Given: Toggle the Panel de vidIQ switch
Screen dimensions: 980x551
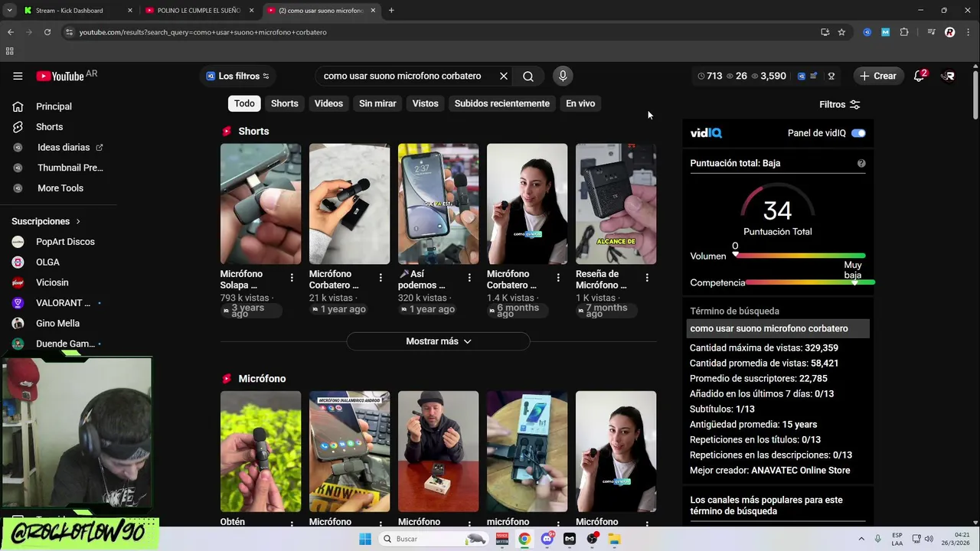Looking at the screenshot, I should pyautogui.click(x=858, y=133).
